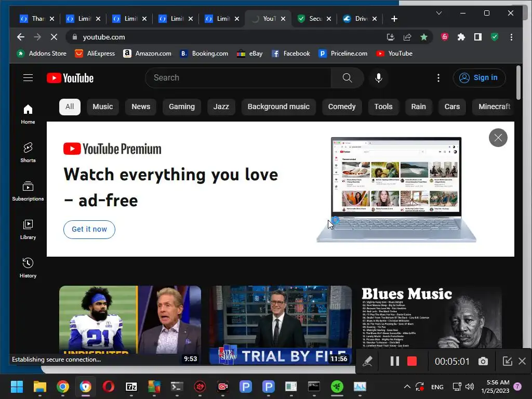Open the YouTube hamburger guide menu

pyautogui.click(x=28, y=78)
